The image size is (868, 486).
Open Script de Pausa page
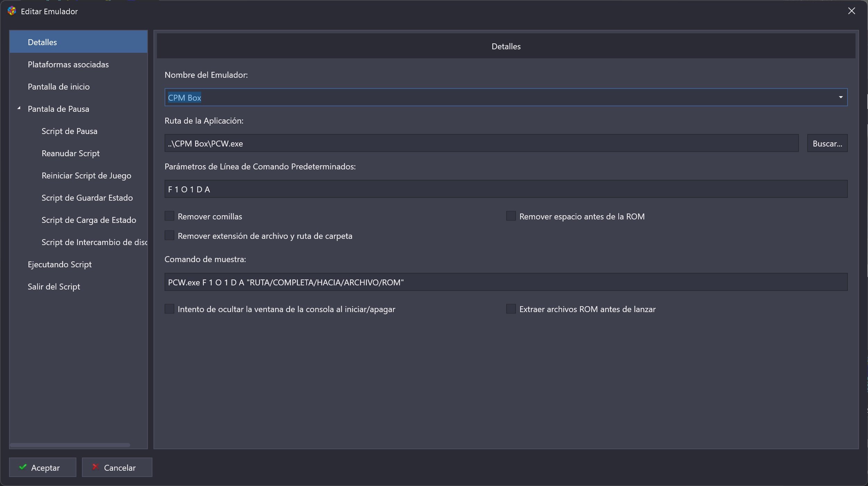click(x=69, y=131)
